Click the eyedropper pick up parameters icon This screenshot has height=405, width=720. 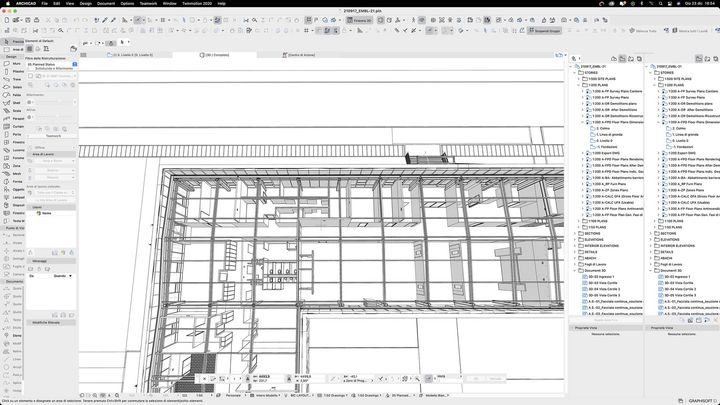105,20
